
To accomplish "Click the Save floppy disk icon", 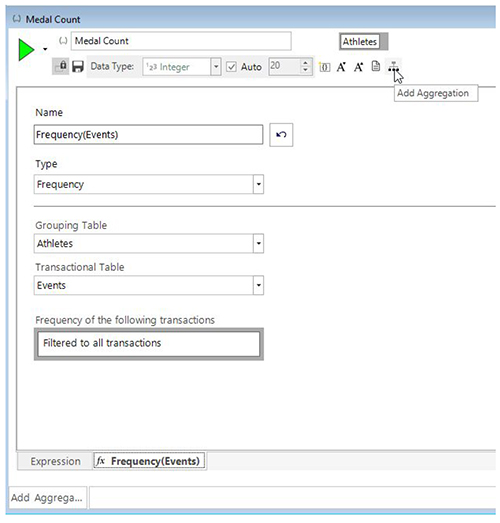I will pyautogui.click(x=78, y=66).
